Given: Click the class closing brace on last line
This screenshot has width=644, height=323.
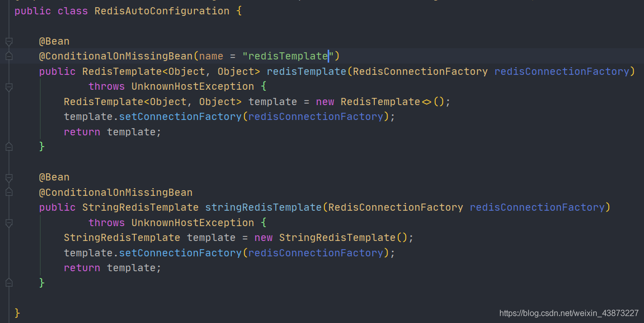Looking at the screenshot, I should click(17, 312).
